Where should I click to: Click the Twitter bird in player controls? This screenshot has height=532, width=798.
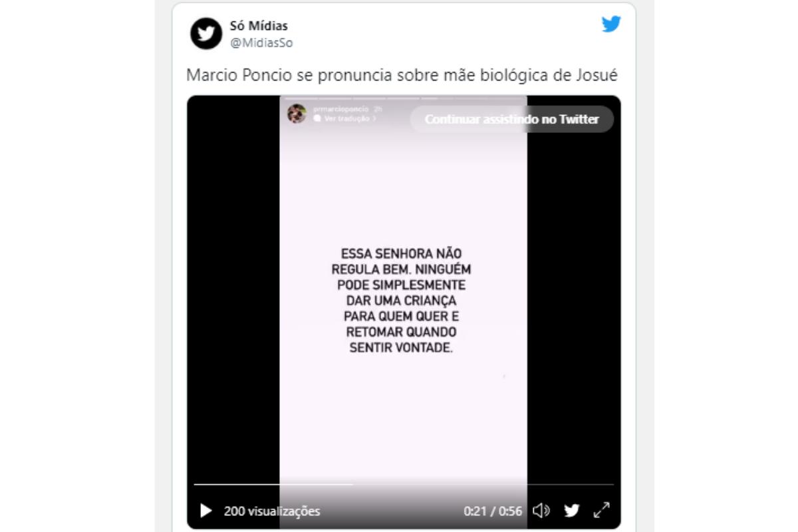tap(571, 511)
